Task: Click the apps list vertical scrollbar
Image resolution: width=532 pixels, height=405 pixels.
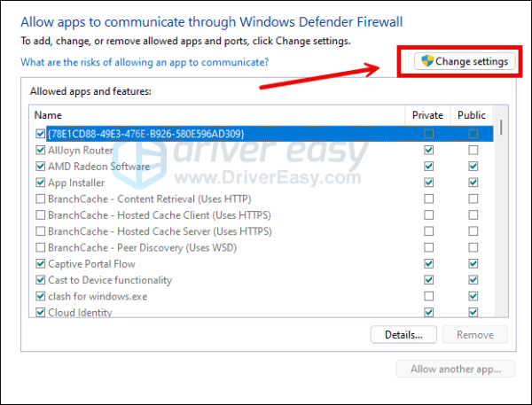Action: tap(501, 213)
